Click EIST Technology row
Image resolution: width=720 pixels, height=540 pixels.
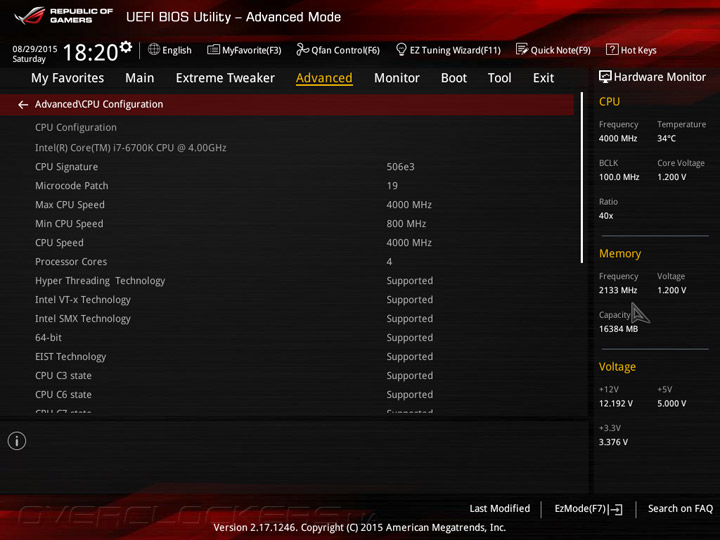pos(287,357)
